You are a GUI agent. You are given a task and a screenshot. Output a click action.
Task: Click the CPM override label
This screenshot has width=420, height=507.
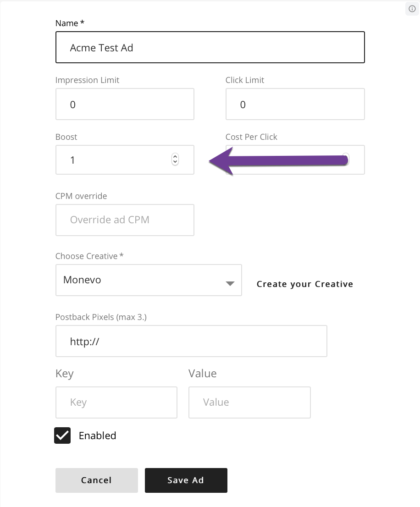tap(81, 196)
